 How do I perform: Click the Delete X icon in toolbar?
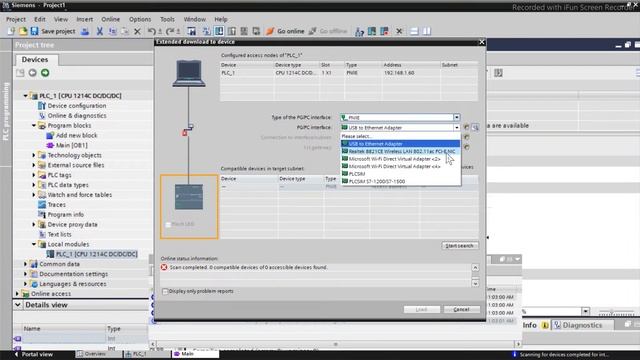point(137,31)
